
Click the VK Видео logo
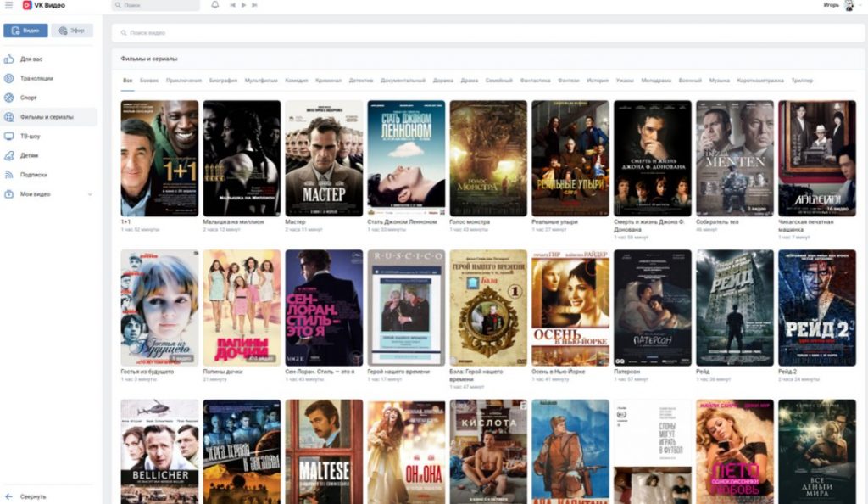pos(44,5)
